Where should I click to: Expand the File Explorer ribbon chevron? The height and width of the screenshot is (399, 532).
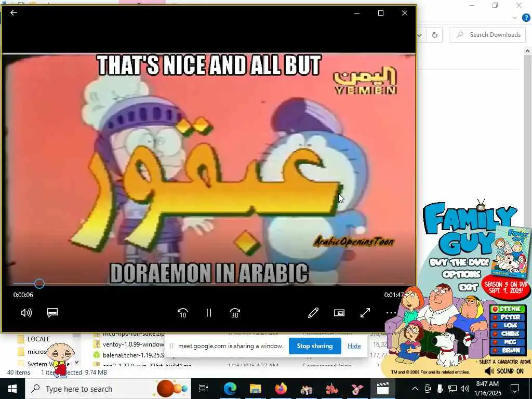pos(515,18)
